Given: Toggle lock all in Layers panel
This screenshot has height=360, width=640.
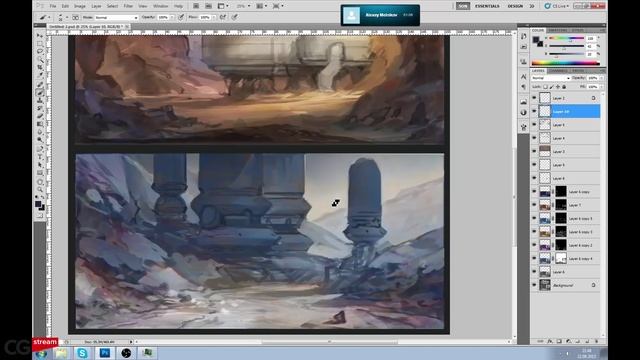Looking at the screenshot, I should (564, 87).
